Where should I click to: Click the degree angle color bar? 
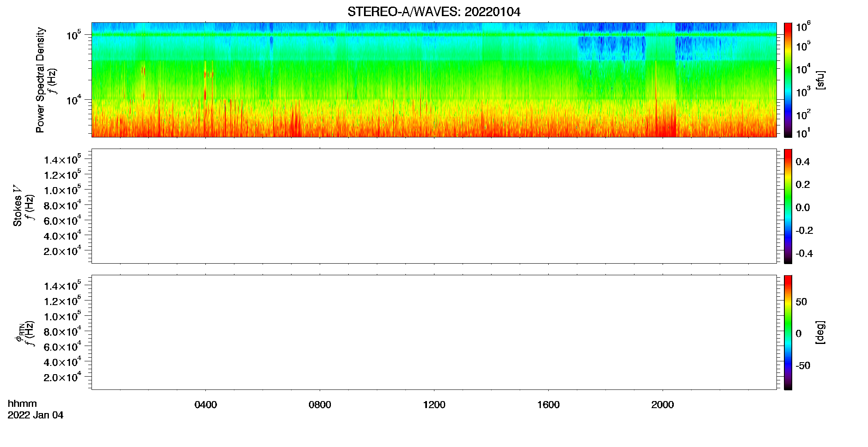coord(788,332)
